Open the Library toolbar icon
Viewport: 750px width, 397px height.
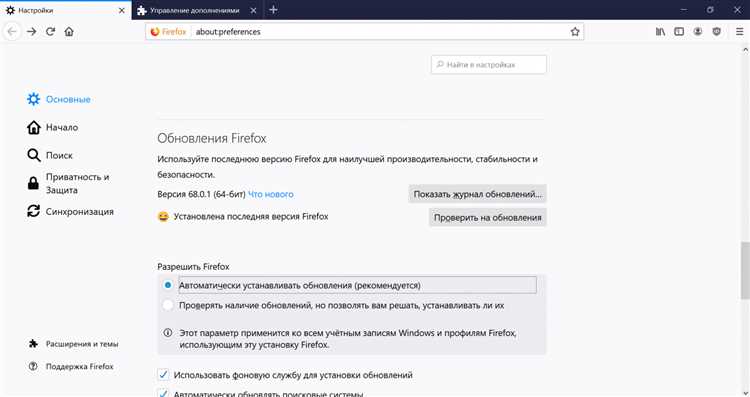pyautogui.click(x=660, y=32)
